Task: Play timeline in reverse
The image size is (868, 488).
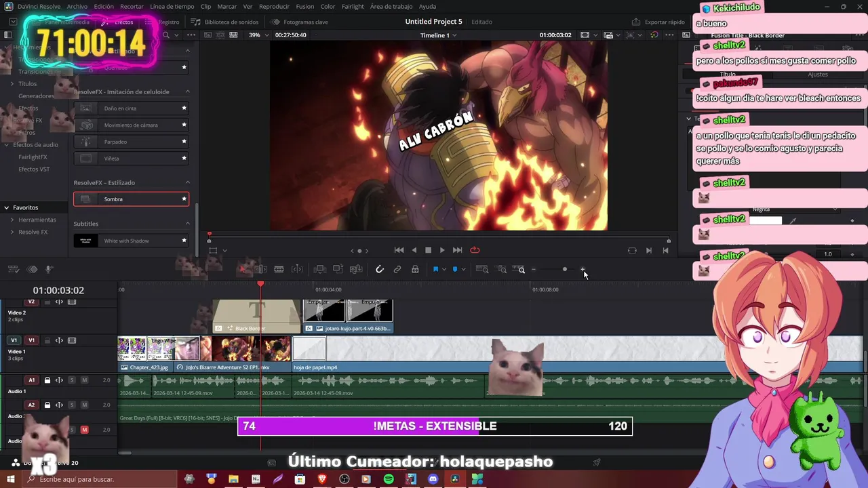Action: point(414,250)
